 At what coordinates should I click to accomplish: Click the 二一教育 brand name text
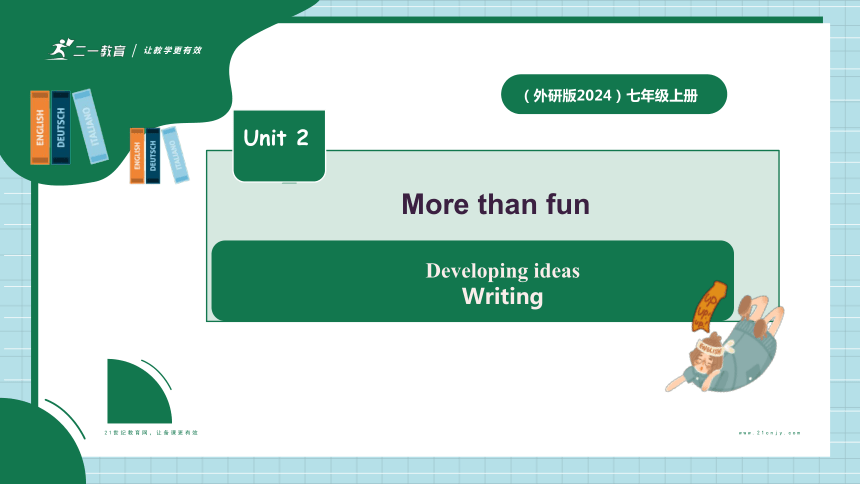pos(100,51)
